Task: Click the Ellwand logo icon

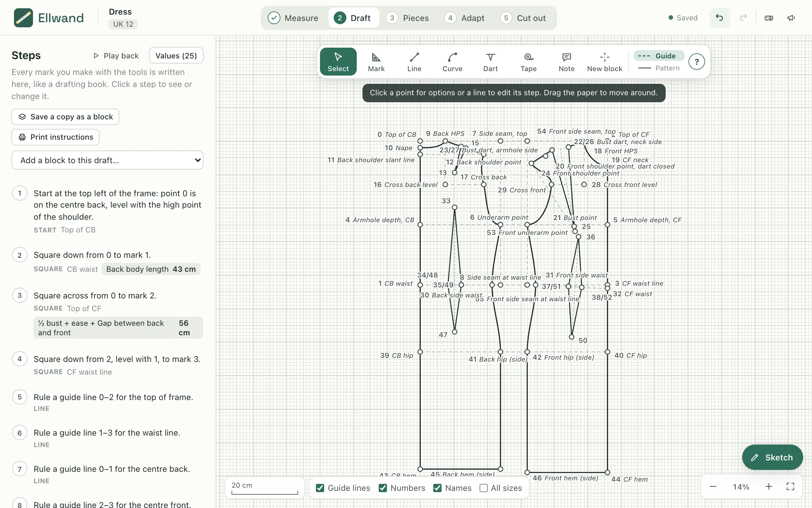Action: [23, 18]
